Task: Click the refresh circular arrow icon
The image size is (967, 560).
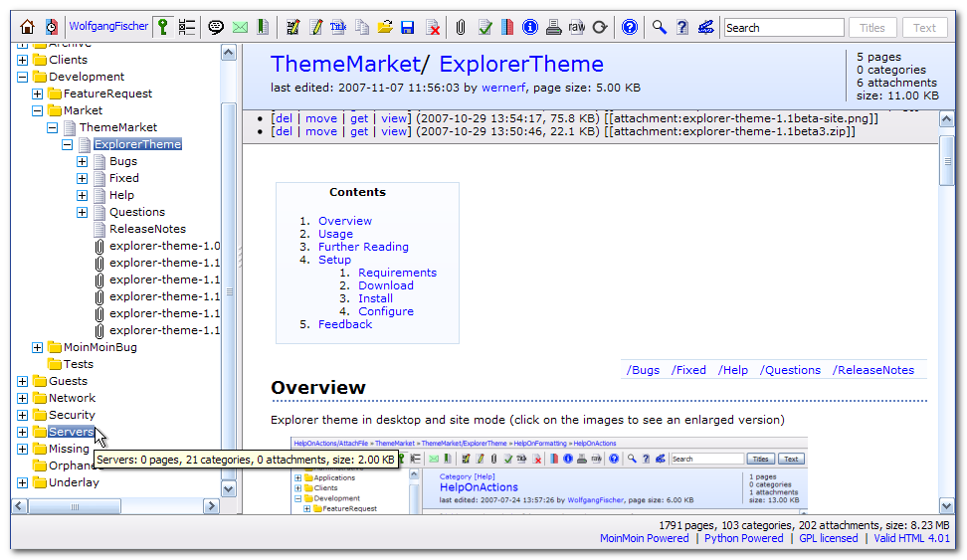Action: click(x=599, y=28)
